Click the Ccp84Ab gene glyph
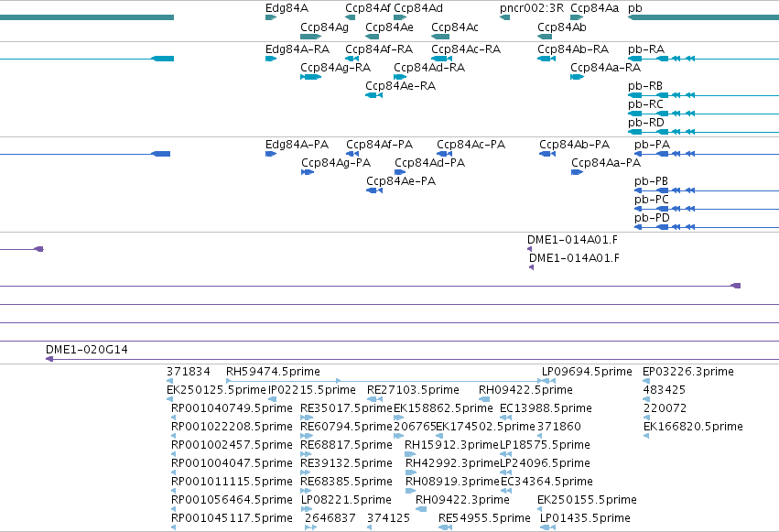The height and width of the screenshot is (532, 779). click(545, 37)
